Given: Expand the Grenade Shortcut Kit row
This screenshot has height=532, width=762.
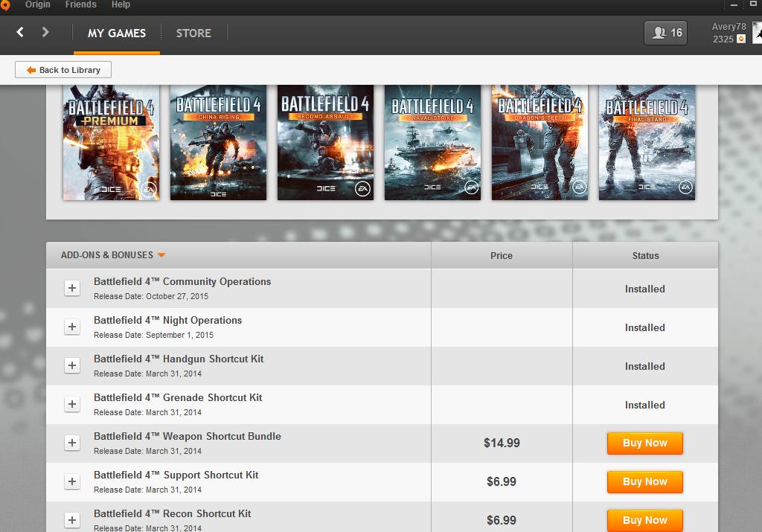Looking at the screenshot, I should pos(72,405).
